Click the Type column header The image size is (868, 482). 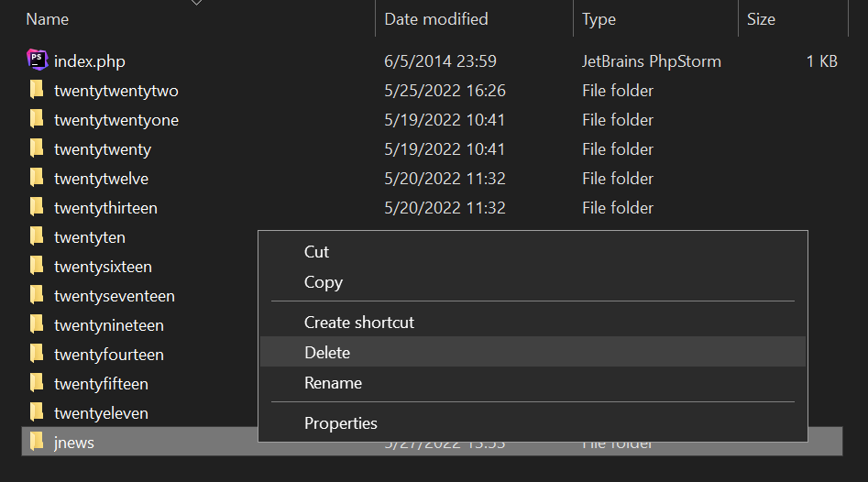click(x=599, y=18)
